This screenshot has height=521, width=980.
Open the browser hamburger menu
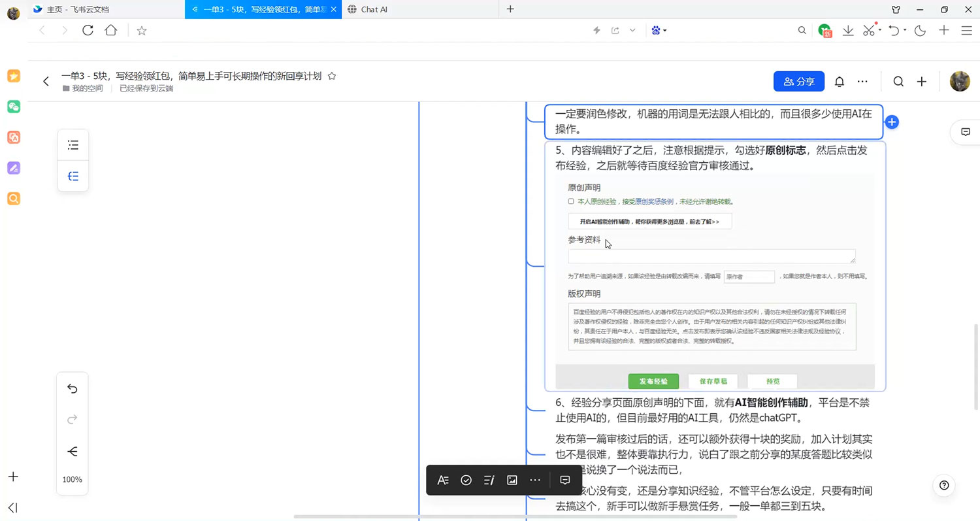(x=966, y=30)
